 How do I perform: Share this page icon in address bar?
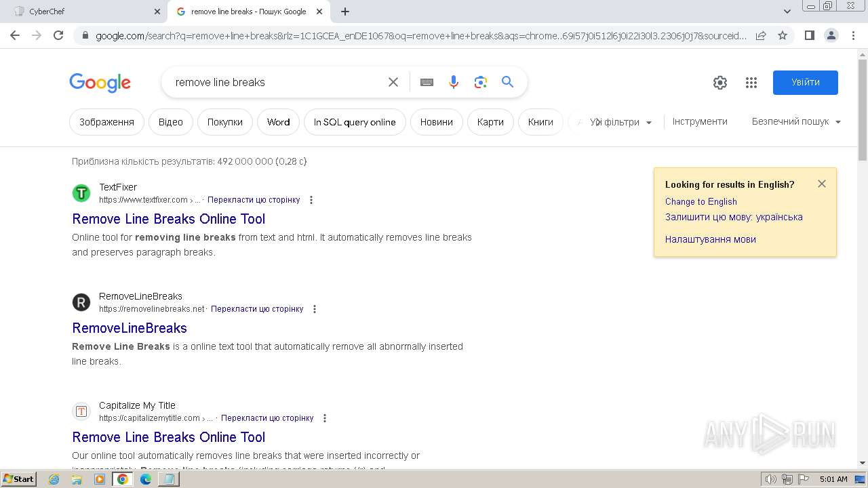tap(761, 35)
